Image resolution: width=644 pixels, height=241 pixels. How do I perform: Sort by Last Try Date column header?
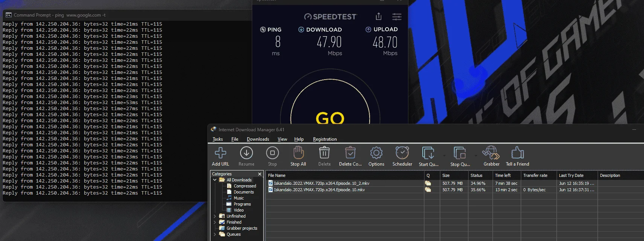577,175
